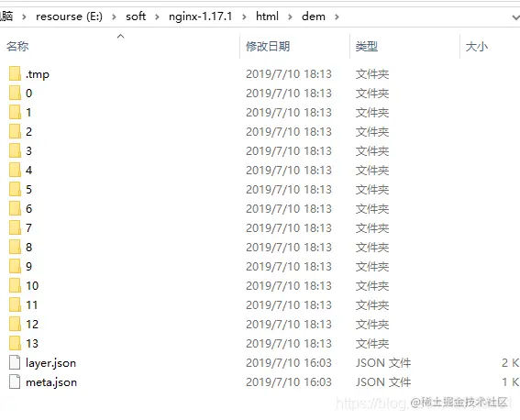This screenshot has width=520, height=420.
Task: Sort by 类型 column header
Action: [367, 47]
